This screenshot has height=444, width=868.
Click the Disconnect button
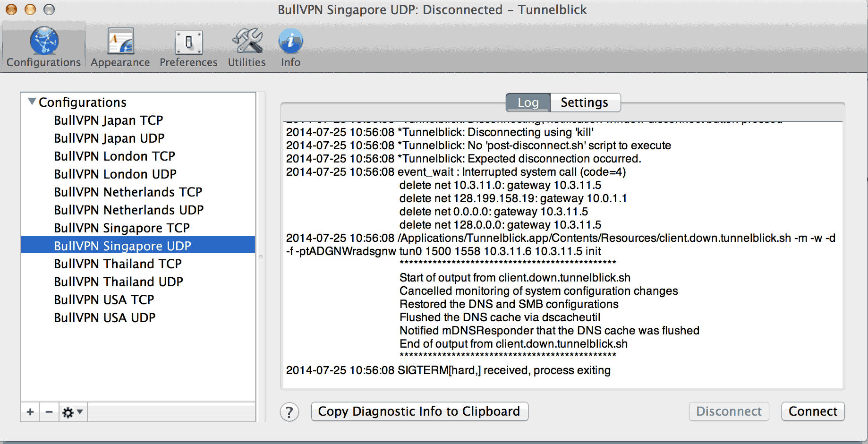pyautogui.click(x=729, y=411)
